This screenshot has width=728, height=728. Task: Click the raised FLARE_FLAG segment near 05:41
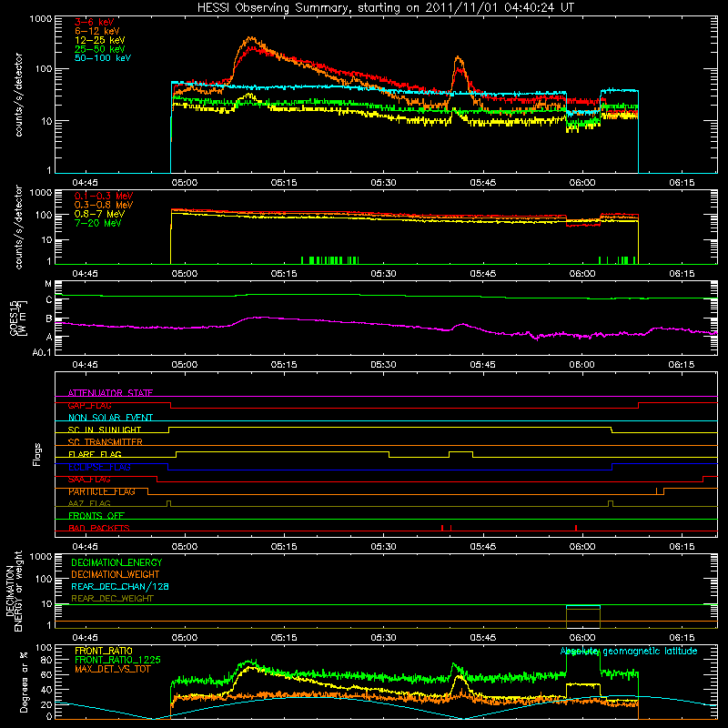[460, 451]
